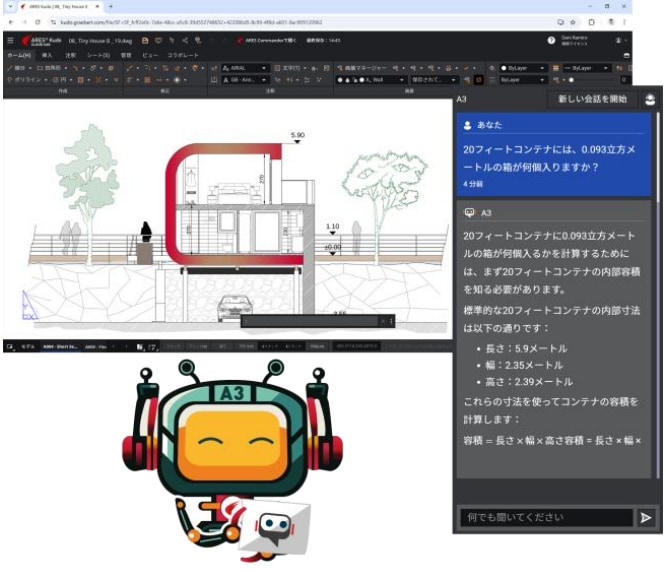Select the 四角形 rectangle tool
Image resolution: width=666 pixels, height=572 pixels.
click(x=49, y=68)
